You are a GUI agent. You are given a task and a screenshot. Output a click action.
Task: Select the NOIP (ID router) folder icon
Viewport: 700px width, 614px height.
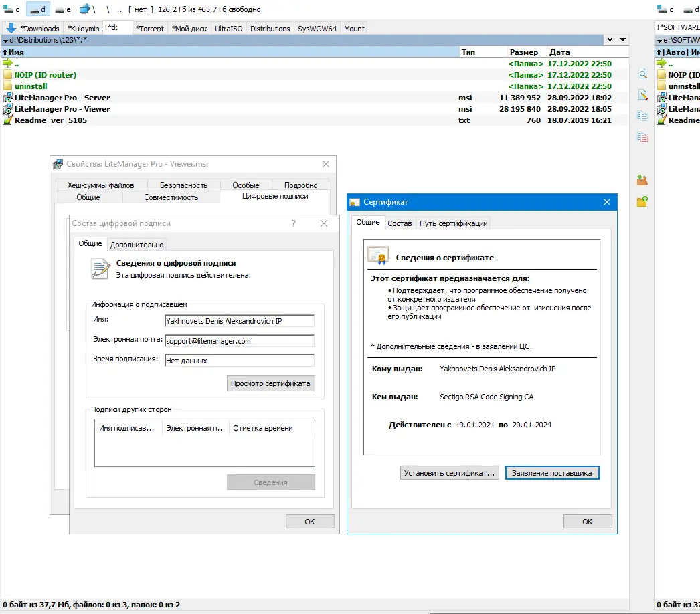[x=7, y=74]
